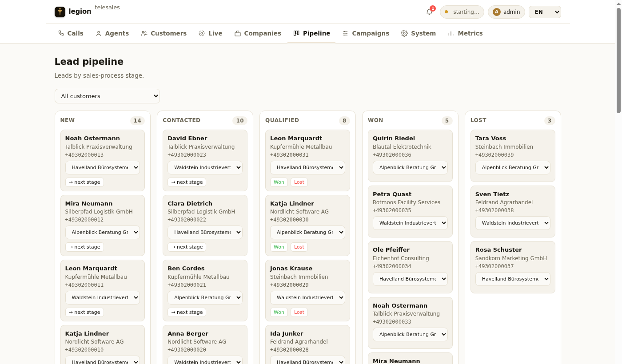Click the System gear icon
The height and width of the screenshot is (364, 622).
[404, 33]
